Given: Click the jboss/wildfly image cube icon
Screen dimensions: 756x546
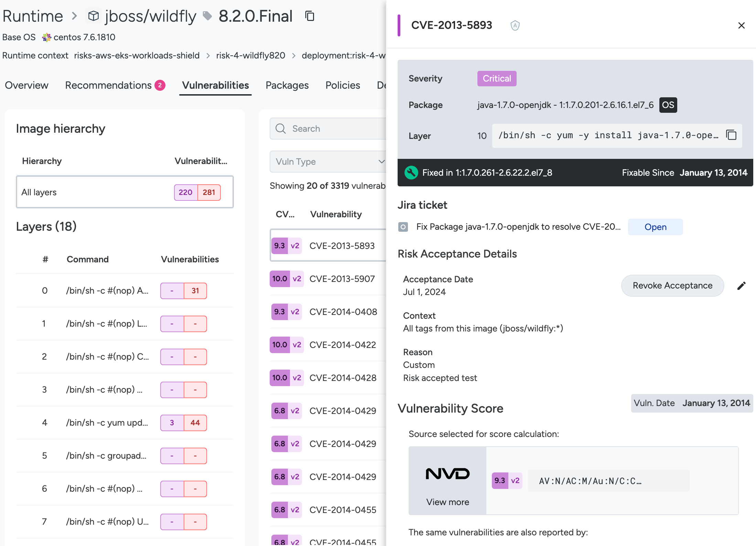Looking at the screenshot, I should click(x=94, y=16).
